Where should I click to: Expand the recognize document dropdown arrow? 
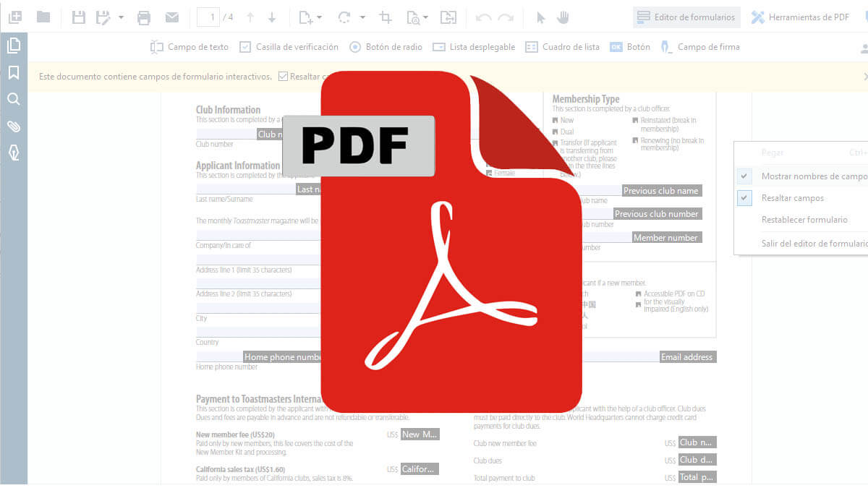pos(425,17)
